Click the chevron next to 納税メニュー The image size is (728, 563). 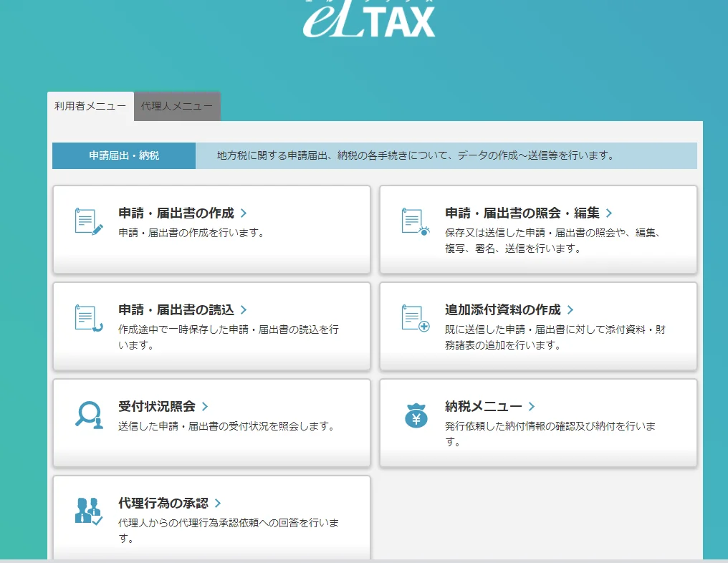(x=532, y=406)
